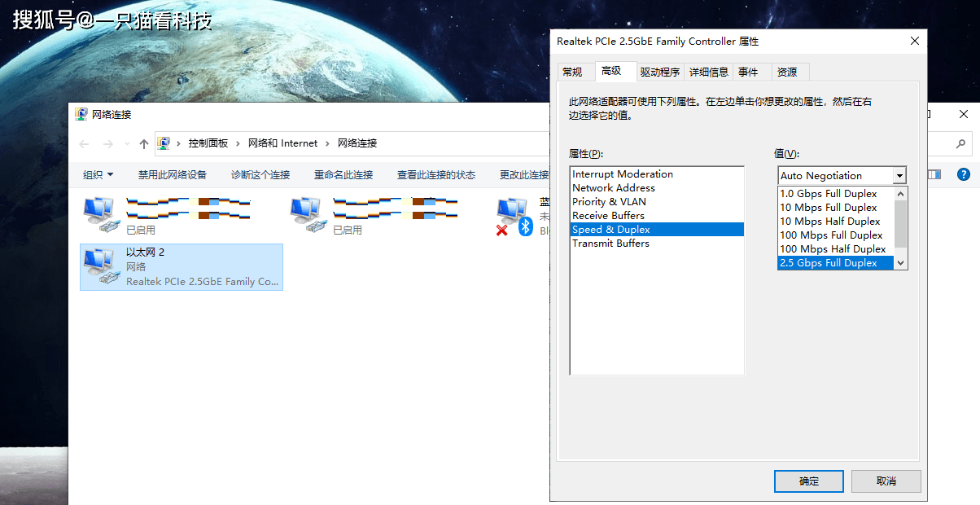
Task: Click the 取消 button
Action: 886,481
